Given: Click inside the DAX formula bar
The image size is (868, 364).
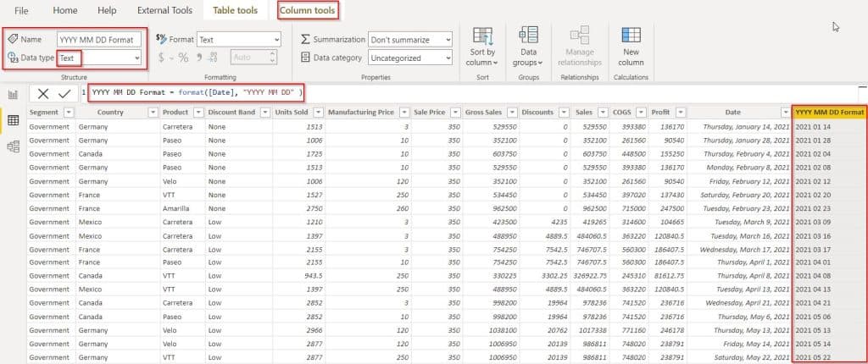Looking at the screenshot, I should click(470, 93).
